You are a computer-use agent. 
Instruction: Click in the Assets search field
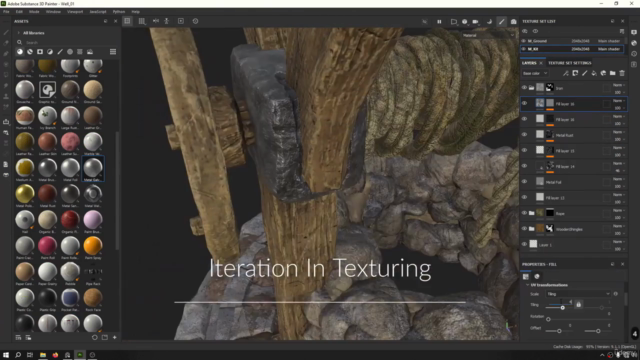pyautogui.click(x=67, y=42)
